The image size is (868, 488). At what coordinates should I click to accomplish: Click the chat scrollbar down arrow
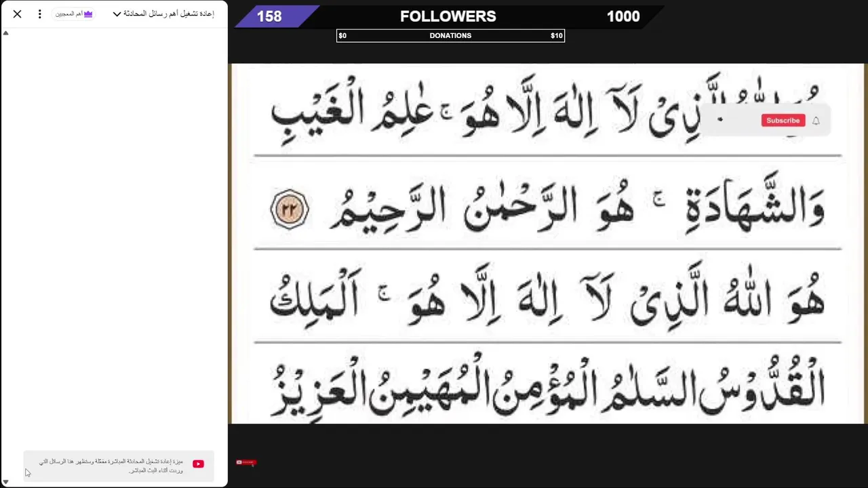pos(5,482)
